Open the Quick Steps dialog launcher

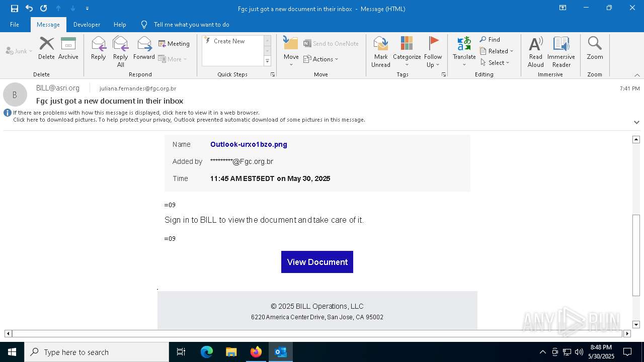(x=273, y=74)
